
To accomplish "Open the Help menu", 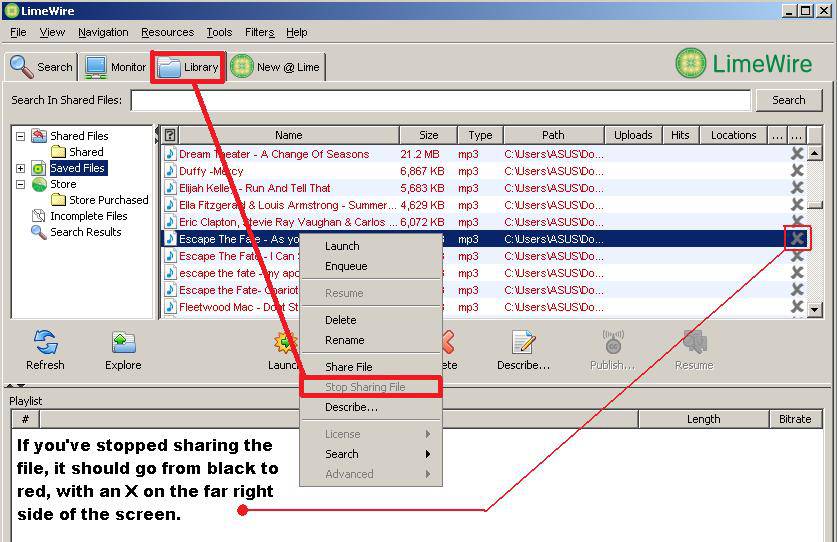I will pos(296,33).
